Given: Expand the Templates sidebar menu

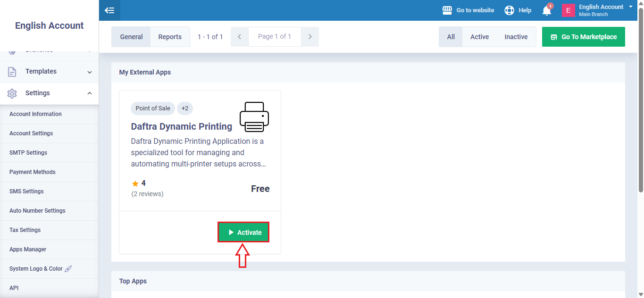Looking at the screenshot, I should 90,72.
